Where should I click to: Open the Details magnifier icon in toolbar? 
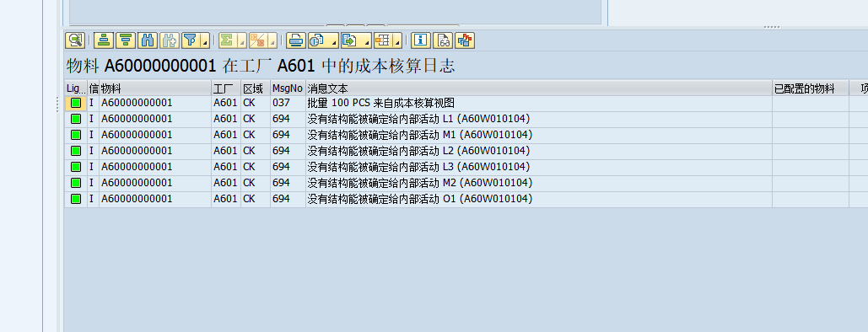[x=75, y=40]
